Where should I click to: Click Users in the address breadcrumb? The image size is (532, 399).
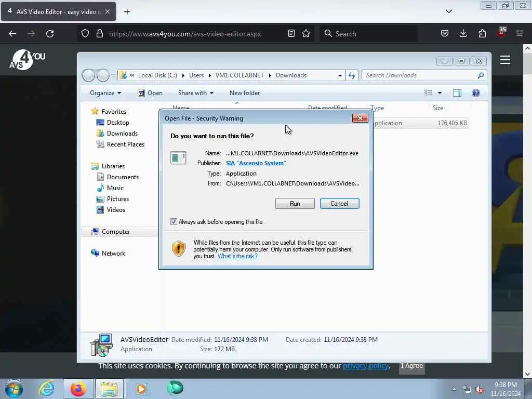(196, 75)
